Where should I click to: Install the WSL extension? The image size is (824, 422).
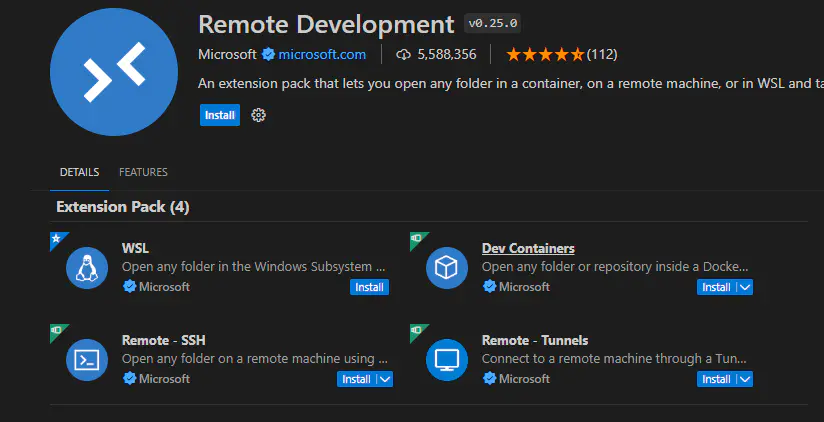[369, 287]
